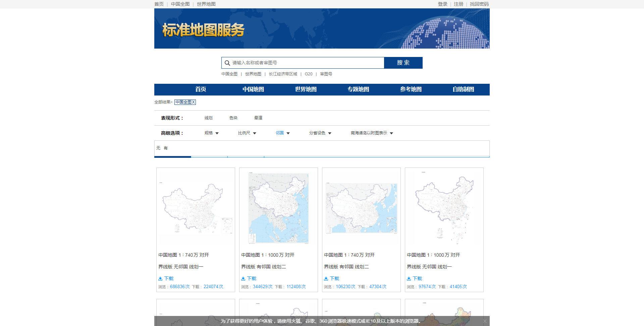Open the G20 quick search link
This screenshot has width=644, height=326.
(309, 74)
